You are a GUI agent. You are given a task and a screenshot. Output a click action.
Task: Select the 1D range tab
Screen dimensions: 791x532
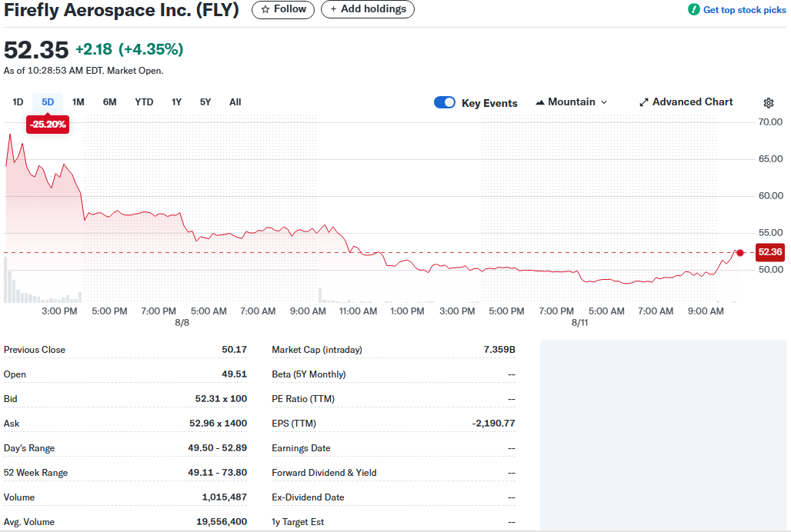[18, 102]
